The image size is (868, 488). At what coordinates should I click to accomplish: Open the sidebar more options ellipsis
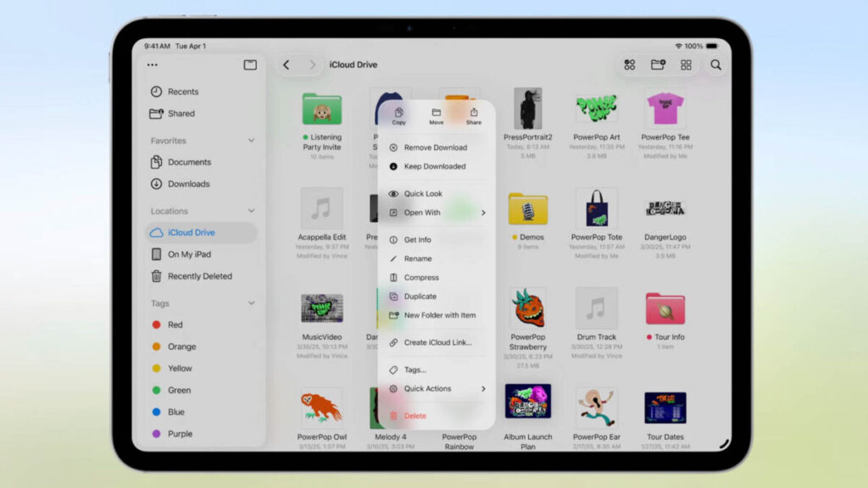click(153, 64)
